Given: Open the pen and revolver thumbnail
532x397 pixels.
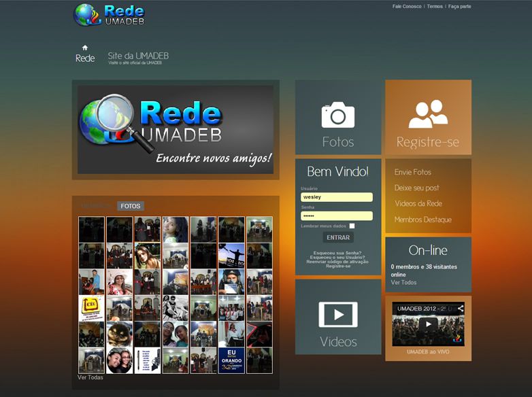Looking at the screenshot, I should point(147,361).
